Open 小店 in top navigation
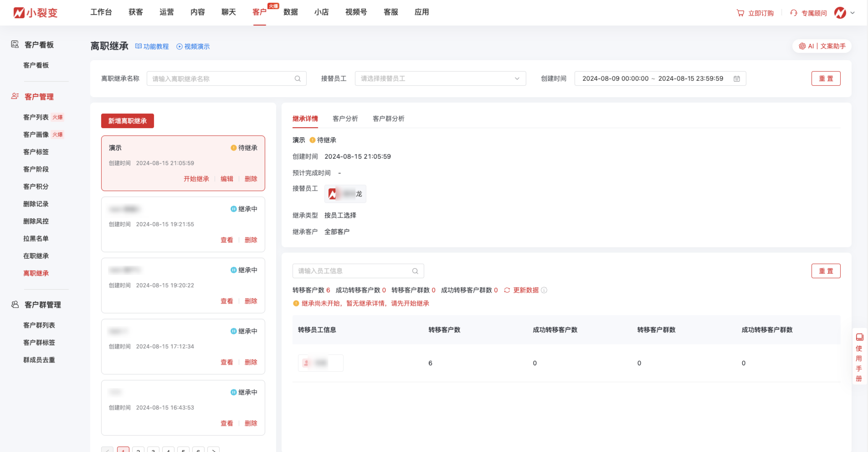The height and width of the screenshot is (452, 868). point(322,12)
